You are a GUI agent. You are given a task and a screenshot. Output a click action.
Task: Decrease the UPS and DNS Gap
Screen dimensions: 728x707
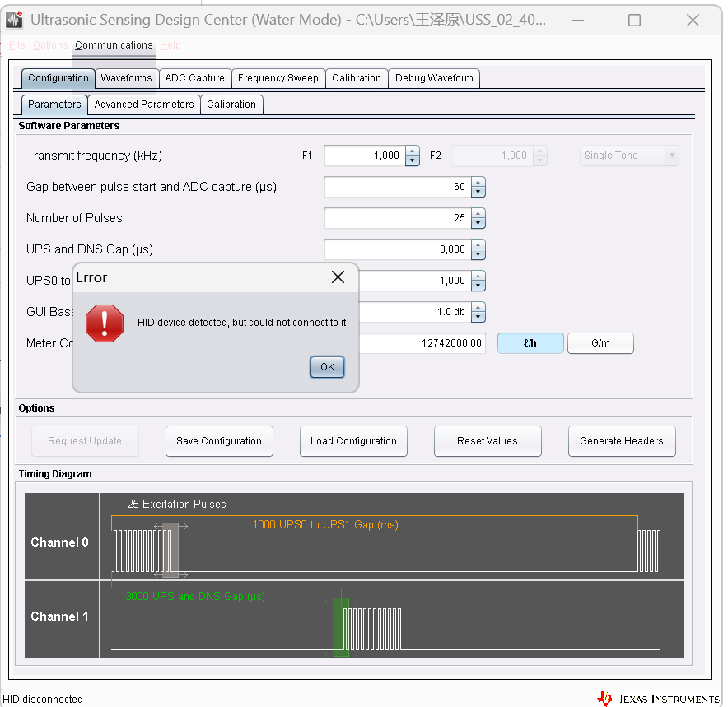pos(478,254)
